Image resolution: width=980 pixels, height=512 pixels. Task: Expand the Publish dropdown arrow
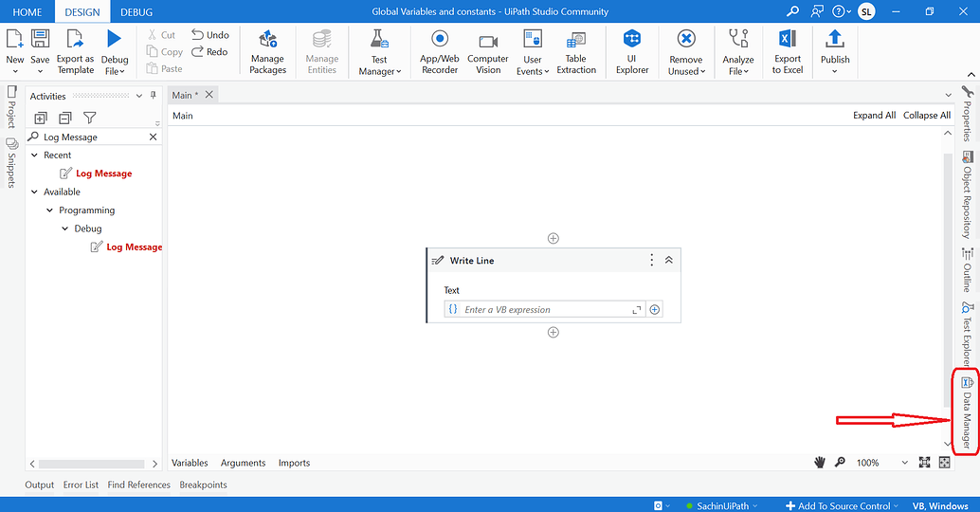point(834,71)
